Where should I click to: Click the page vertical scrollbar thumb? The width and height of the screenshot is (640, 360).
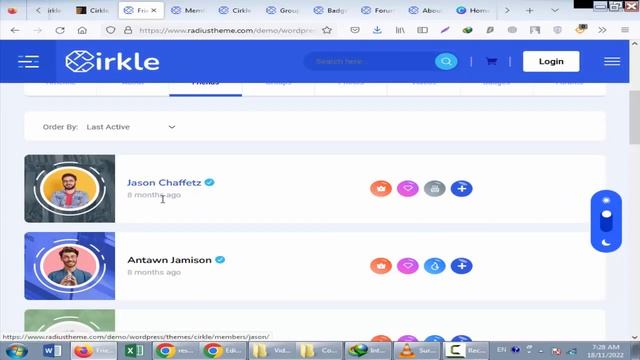click(x=634, y=117)
